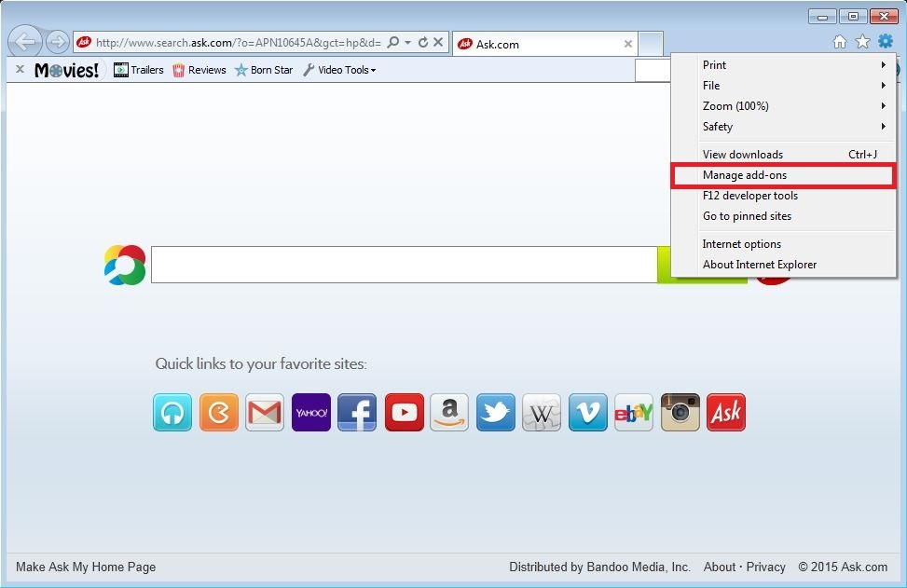Close the Ask.com tab
The width and height of the screenshot is (907, 588).
(627, 44)
